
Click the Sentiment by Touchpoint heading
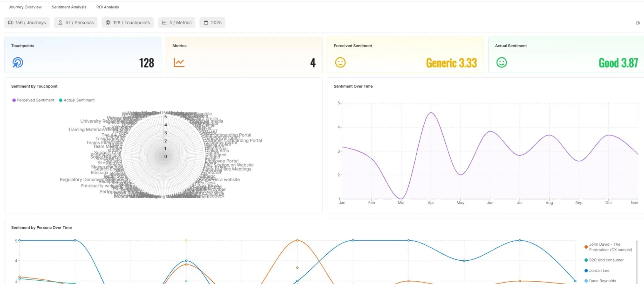[34, 86]
